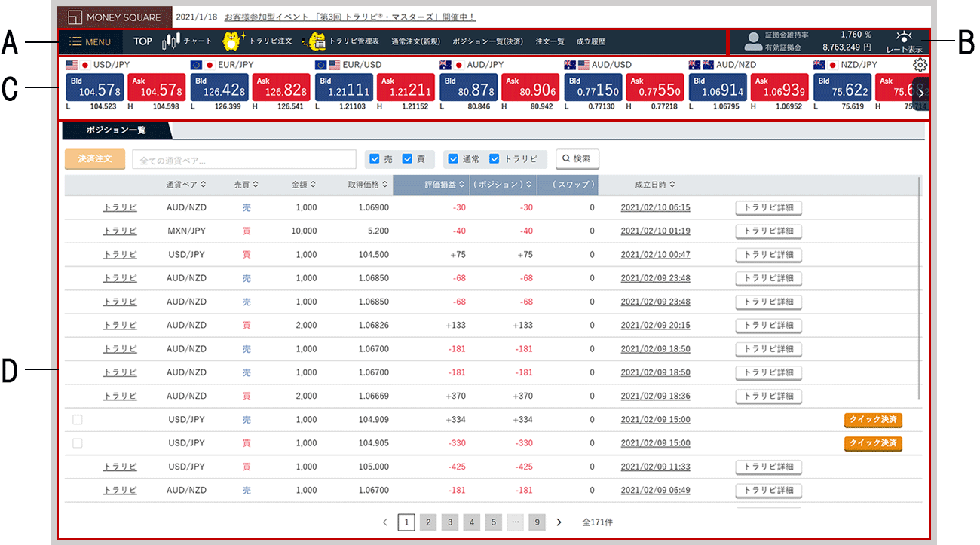This screenshot has height=545, width=980.
Task: Click the EUR/JPY Ask rate tile
Action: point(280,87)
